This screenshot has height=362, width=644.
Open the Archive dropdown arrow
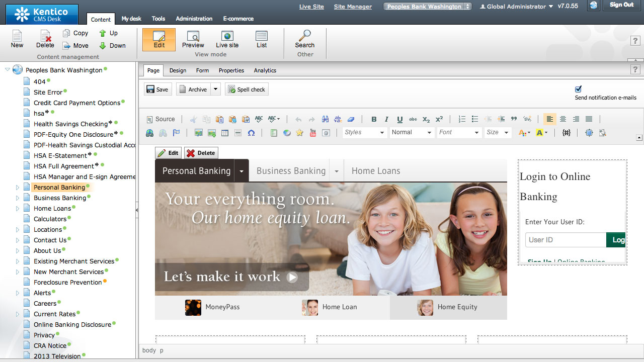coord(214,89)
